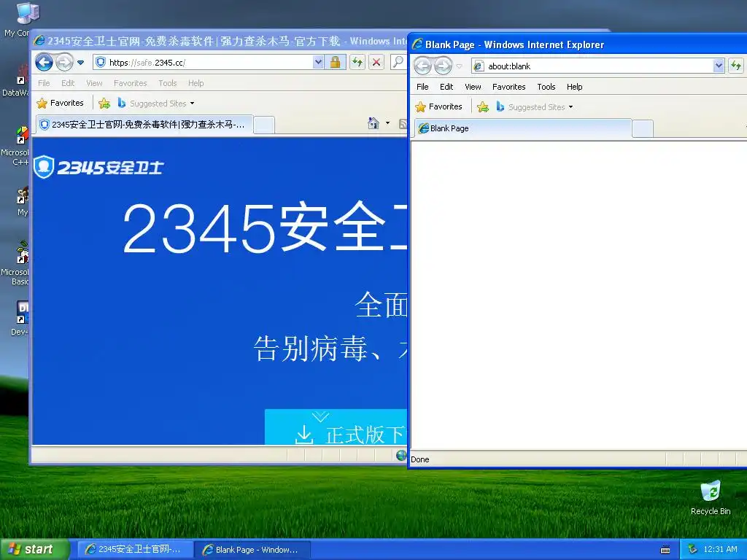Viewport: 747px width, 560px height.
Task: Switch to Blank Page taskbar button
Action: [252, 550]
